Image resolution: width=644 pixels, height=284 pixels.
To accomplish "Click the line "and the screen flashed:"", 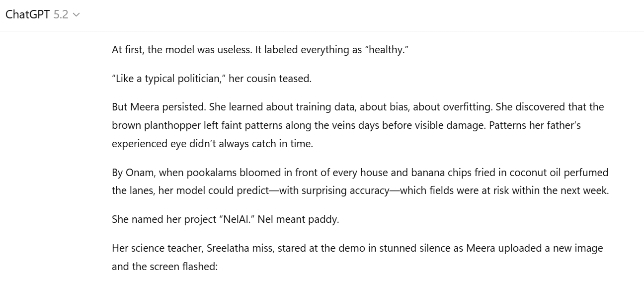I will [164, 266].
